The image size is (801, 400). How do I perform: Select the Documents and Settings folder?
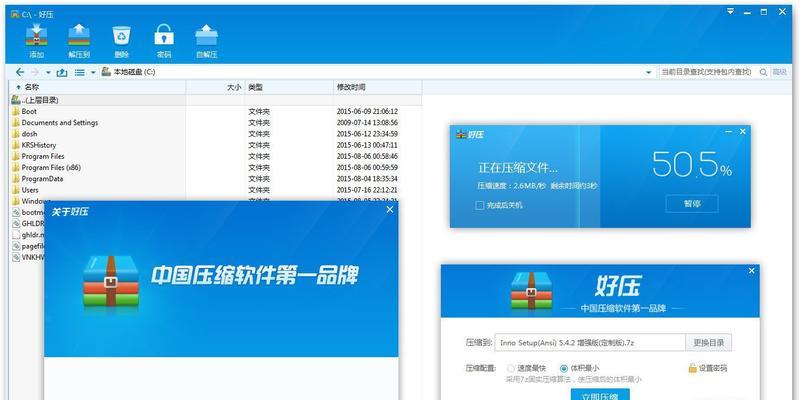coord(59,123)
